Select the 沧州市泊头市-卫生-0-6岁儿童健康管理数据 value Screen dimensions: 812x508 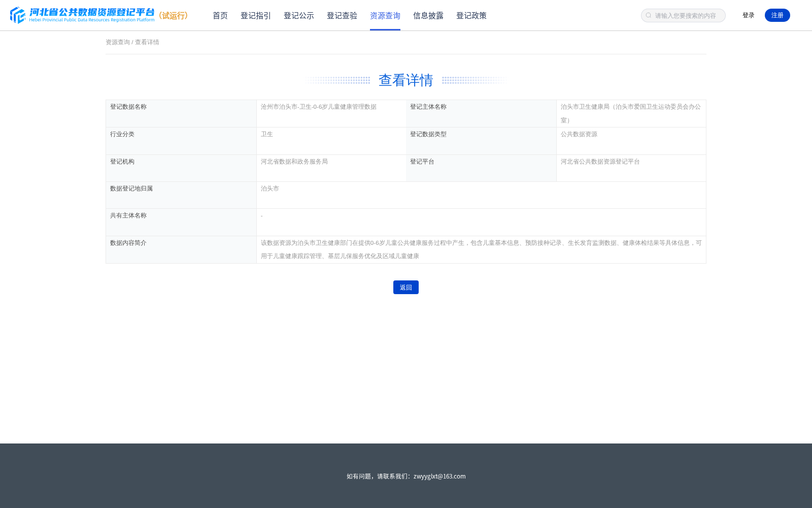click(319, 107)
